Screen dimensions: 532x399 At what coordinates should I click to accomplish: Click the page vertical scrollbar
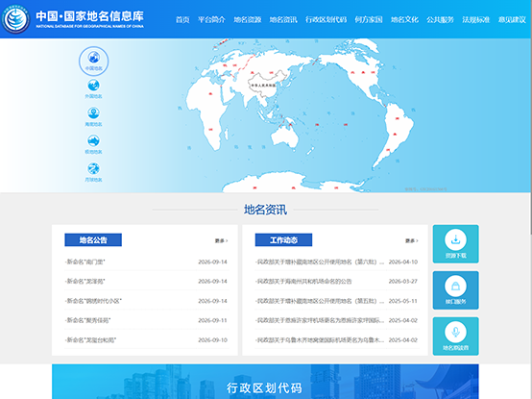click(x=530, y=136)
